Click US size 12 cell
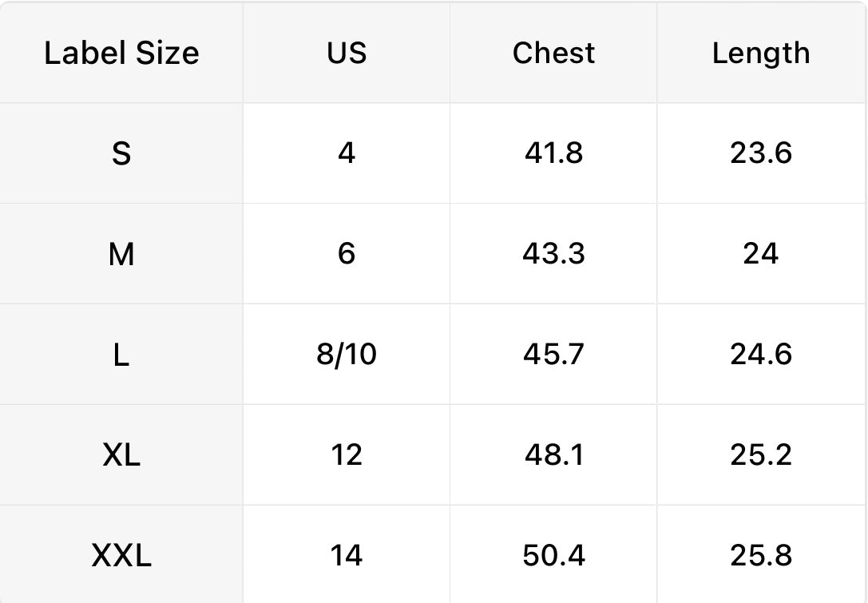868x603 pixels. click(x=347, y=455)
